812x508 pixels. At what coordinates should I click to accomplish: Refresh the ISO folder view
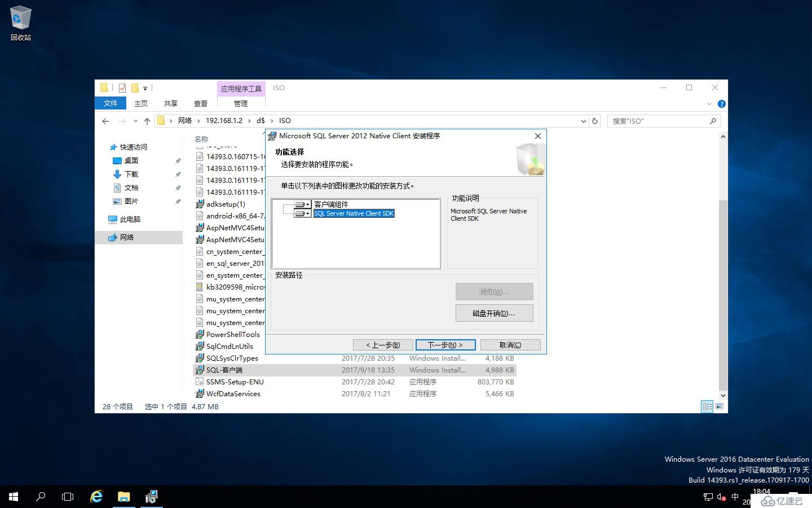coord(595,121)
